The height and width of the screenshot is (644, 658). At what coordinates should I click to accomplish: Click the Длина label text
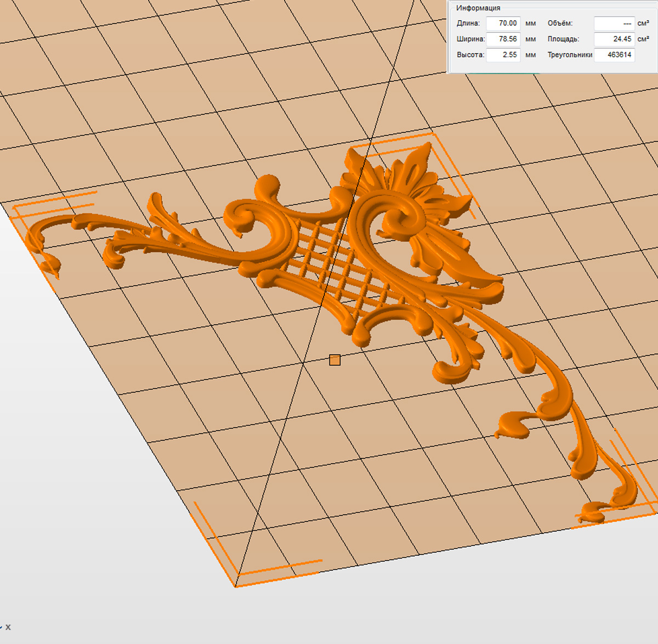point(468,24)
